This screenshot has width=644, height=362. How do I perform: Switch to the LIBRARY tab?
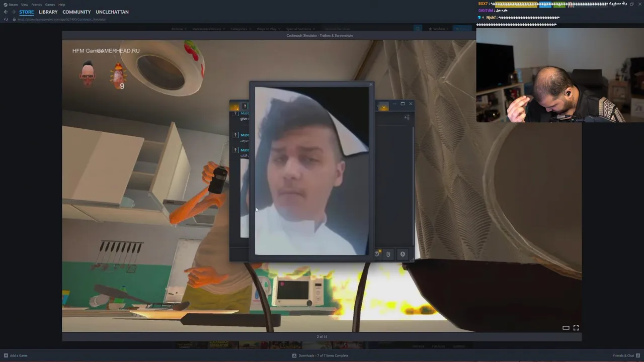[48, 12]
